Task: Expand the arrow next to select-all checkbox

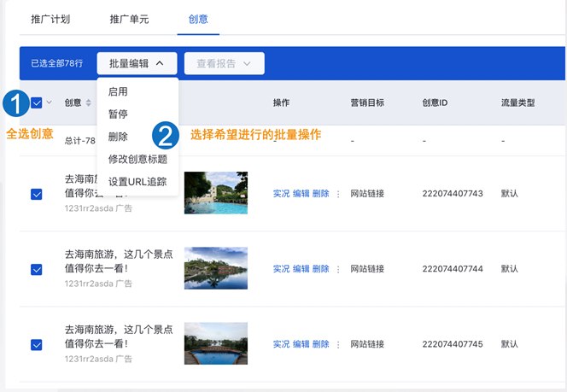Action: [x=49, y=103]
